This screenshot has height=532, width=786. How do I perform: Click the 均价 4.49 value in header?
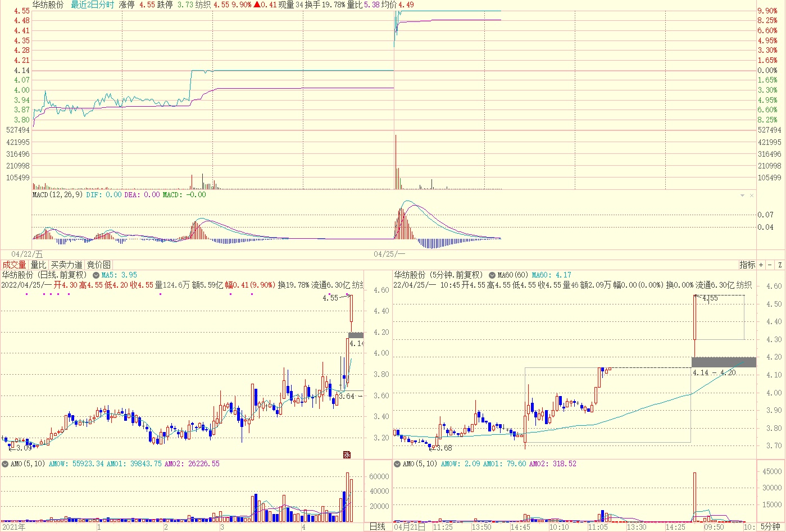coord(397,4)
